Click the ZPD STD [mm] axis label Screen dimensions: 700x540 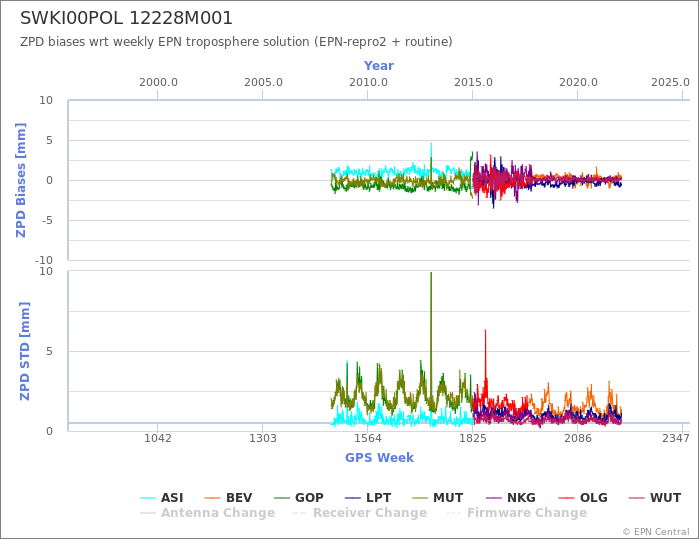coord(24,351)
